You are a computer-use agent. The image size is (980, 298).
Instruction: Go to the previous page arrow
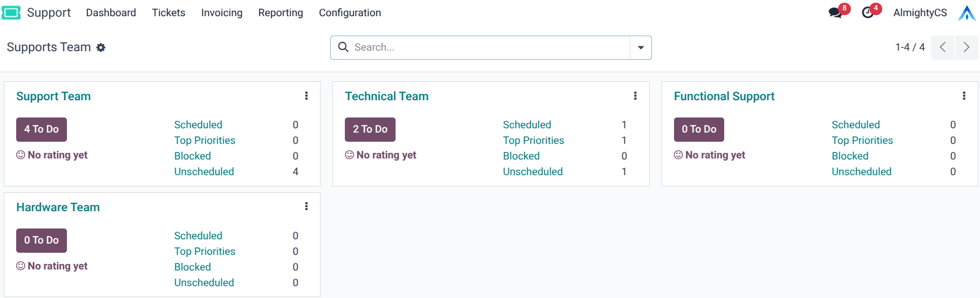[943, 47]
